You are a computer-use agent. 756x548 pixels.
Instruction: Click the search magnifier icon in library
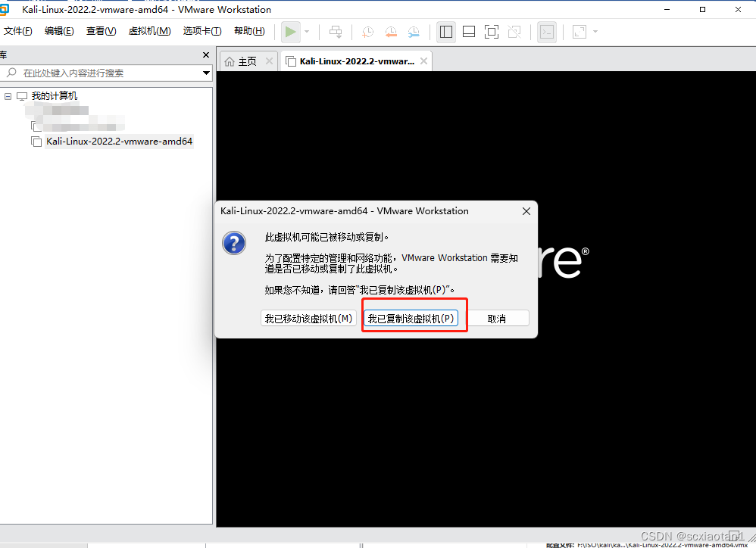click(x=11, y=73)
